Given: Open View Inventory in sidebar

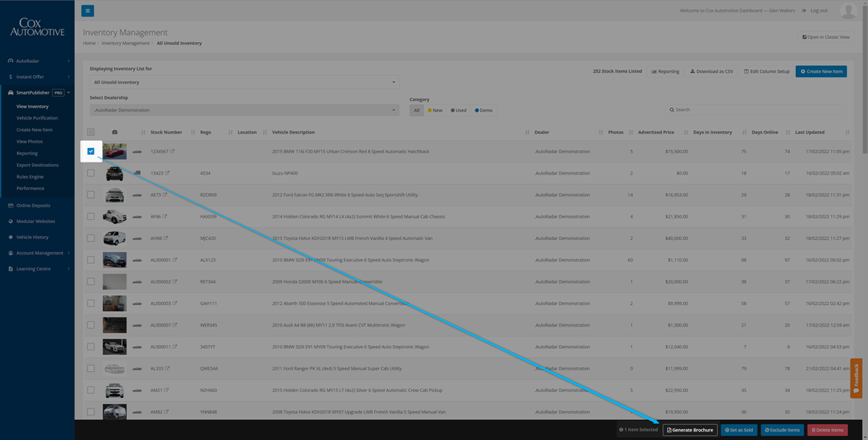Looking at the screenshot, I should [32, 107].
